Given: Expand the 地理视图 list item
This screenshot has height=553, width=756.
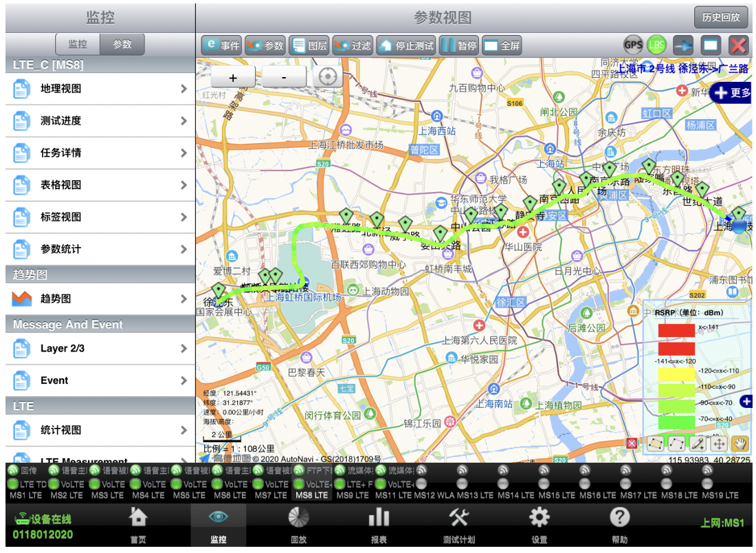Looking at the screenshot, I should coord(100,89).
